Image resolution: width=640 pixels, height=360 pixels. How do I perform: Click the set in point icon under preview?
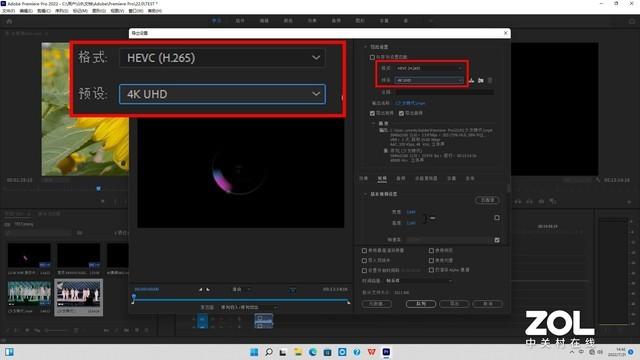click(200, 289)
